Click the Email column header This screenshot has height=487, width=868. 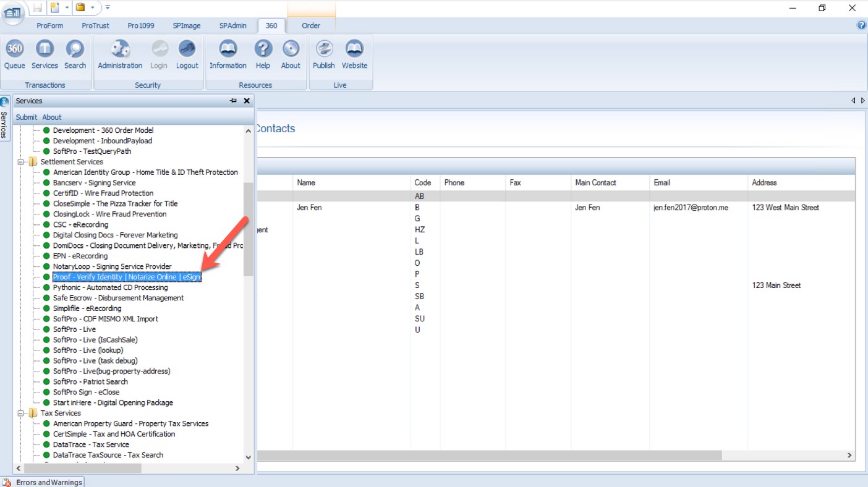699,183
